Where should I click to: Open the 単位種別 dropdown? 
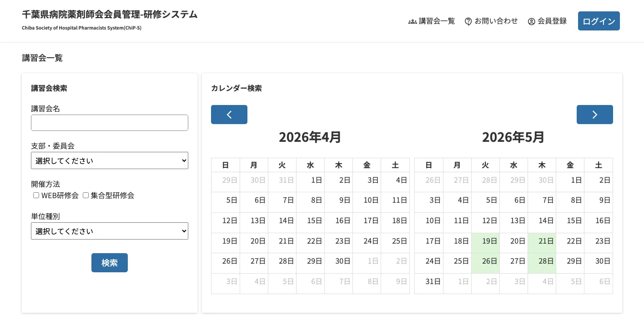tap(110, 231)
